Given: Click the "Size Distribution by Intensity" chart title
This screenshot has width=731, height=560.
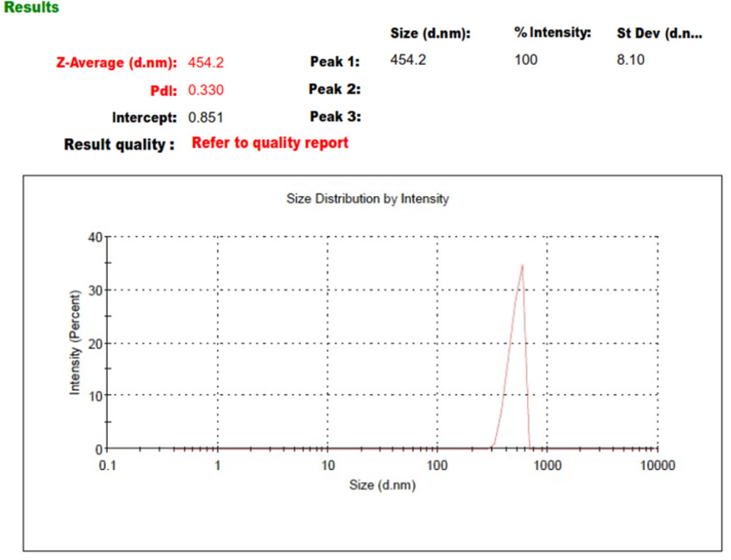Looking at the screenshot, I should click(x=368, y=199).
